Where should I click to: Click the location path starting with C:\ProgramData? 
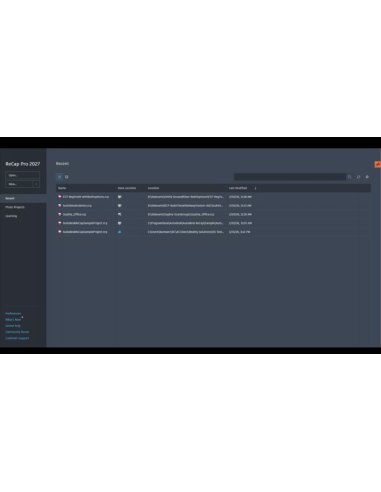pyautogui.click(x=186, y=223)
